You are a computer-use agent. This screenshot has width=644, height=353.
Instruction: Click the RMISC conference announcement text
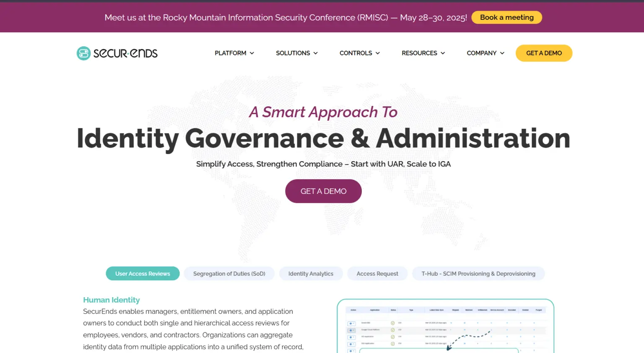tap(286, 18)
